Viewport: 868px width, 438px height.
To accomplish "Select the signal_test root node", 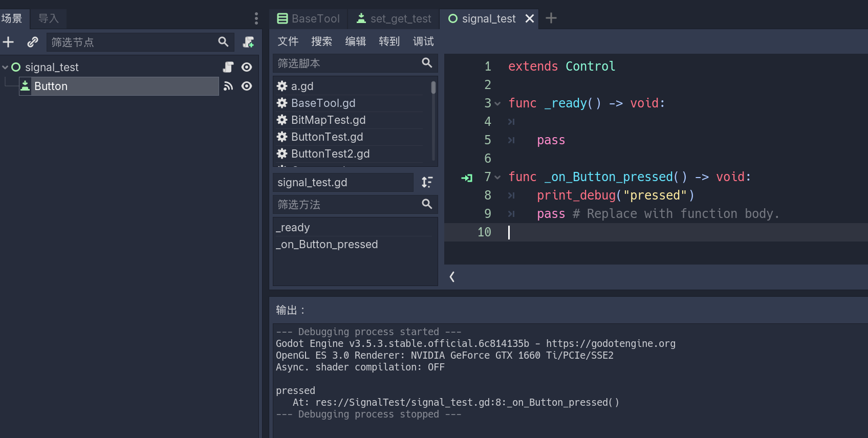I will click(52, 67).
